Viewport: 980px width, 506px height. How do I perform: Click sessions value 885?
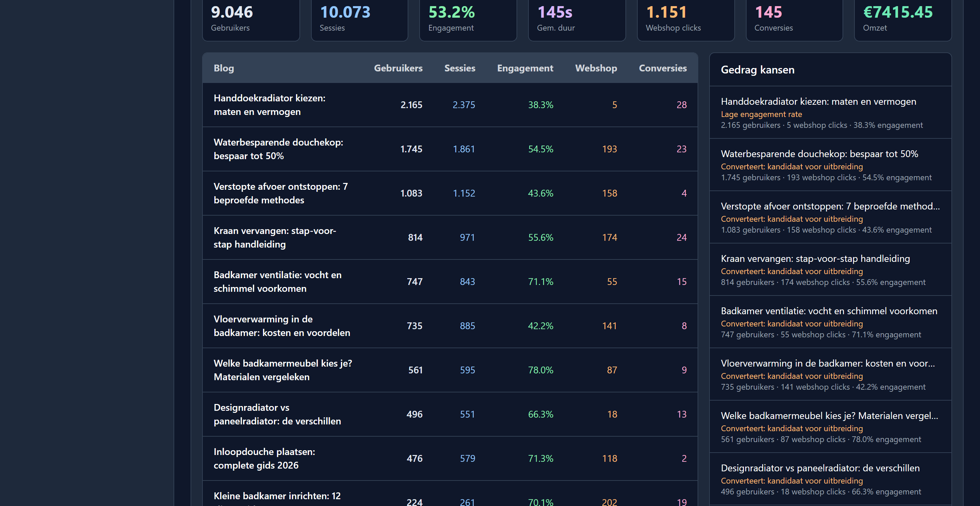tap(468, 326)
